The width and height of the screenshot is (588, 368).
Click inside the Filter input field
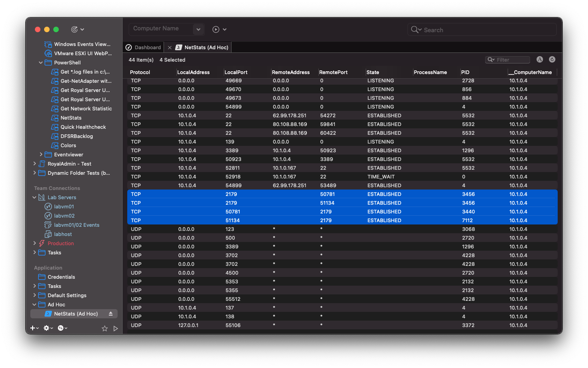(510, 59)
